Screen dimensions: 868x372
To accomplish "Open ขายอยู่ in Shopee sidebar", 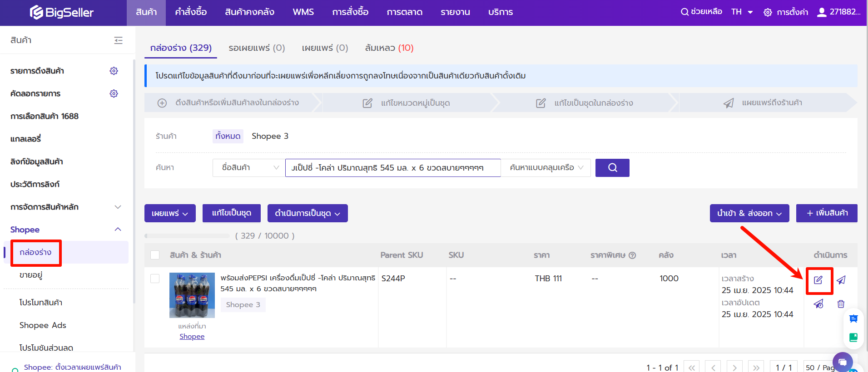I will click(x=31, y=275).
